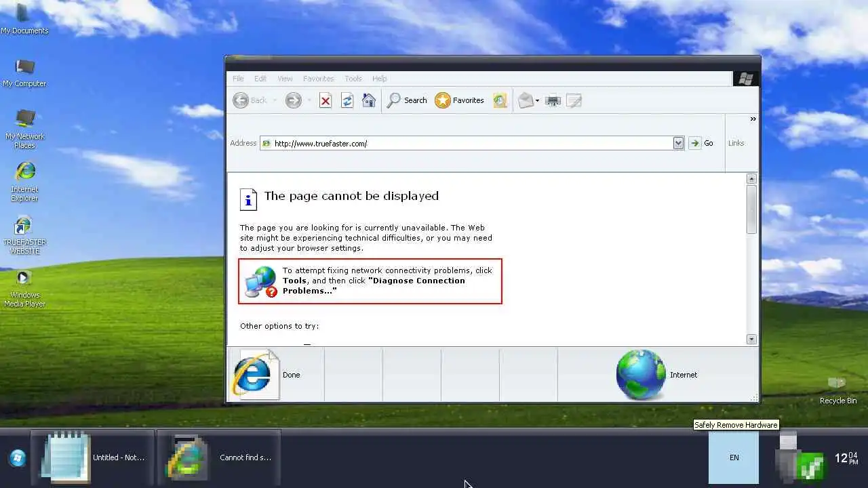Click the Edit page toolbar icon
Viewport: 868px width, 488px height.
574,100
